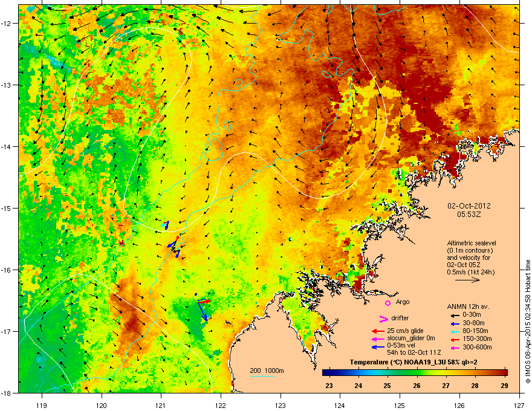Click the 0.5m/s (1kt 24h) label
This screenshot has width=532, height=411.
pyautogui.click(x=470, y=272)
